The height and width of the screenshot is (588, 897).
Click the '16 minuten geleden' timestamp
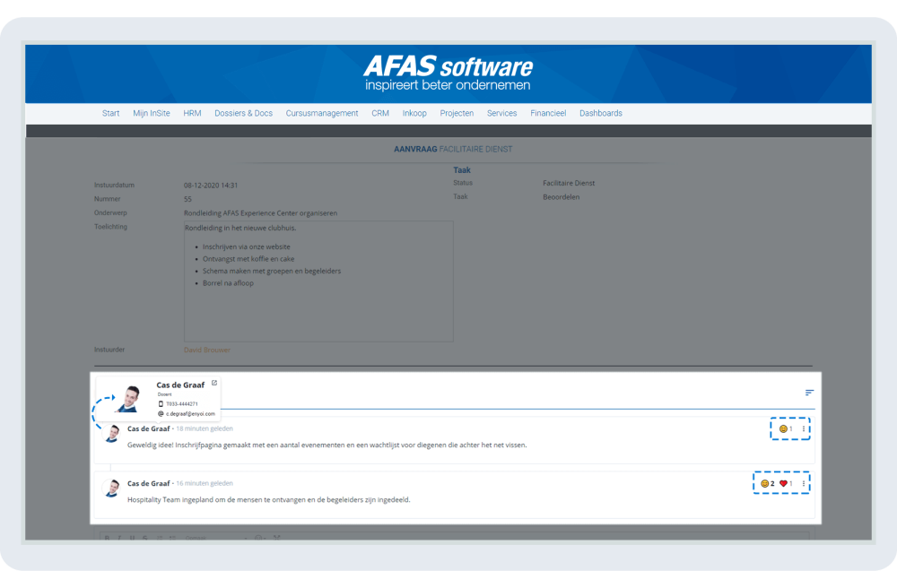(205, 483)
